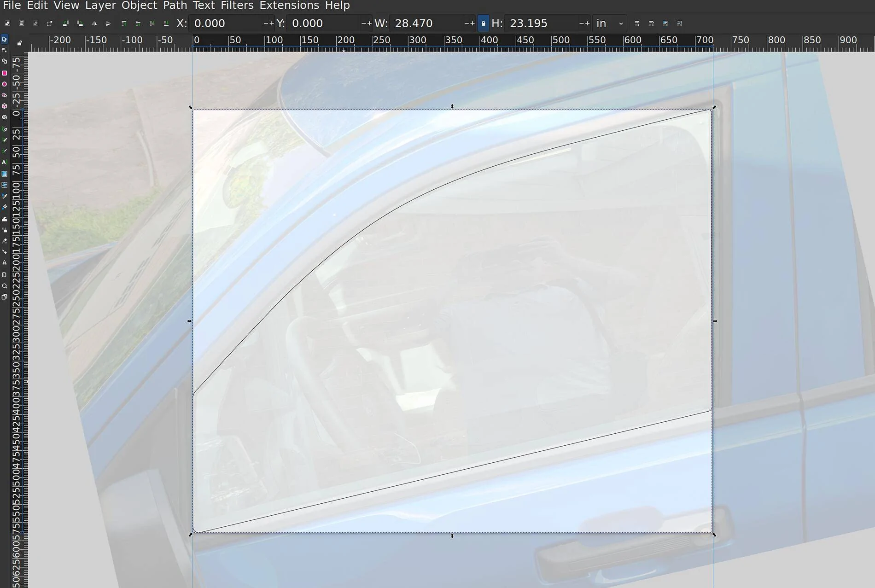Select the Selector arrow tool
This screenshot has height=588, width=875.
pyautogui.click(x=5, y=40)
